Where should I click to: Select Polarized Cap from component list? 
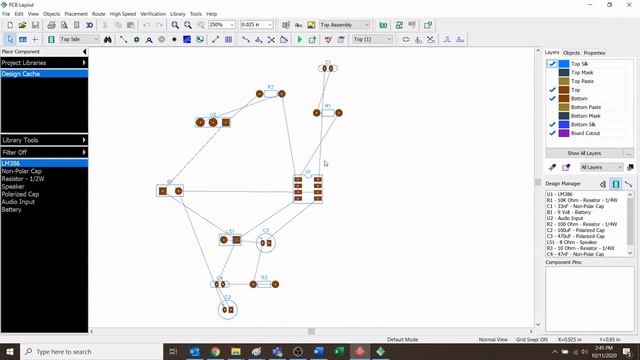20,194
